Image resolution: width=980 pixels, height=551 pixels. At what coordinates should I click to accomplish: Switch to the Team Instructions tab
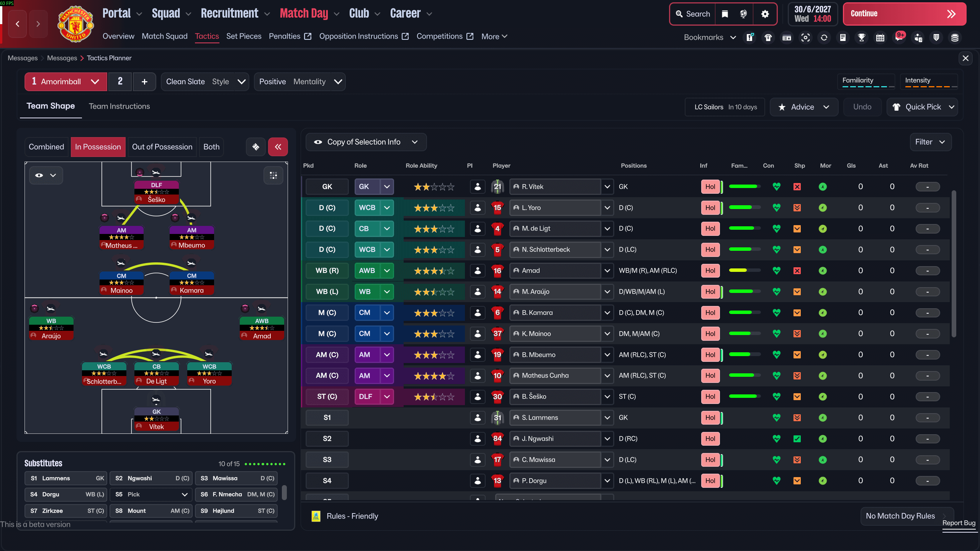point(119,106)
